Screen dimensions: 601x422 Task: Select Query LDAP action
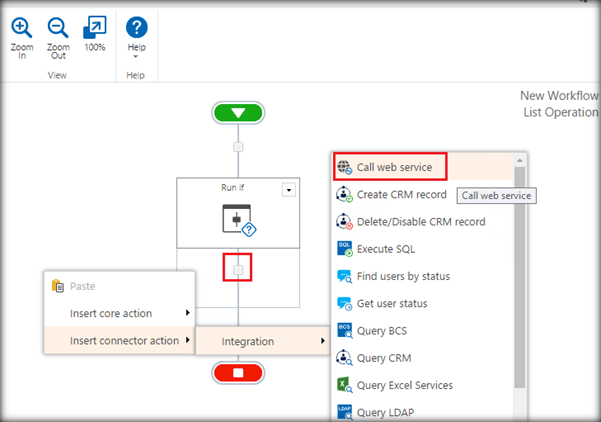click(423, 412)
